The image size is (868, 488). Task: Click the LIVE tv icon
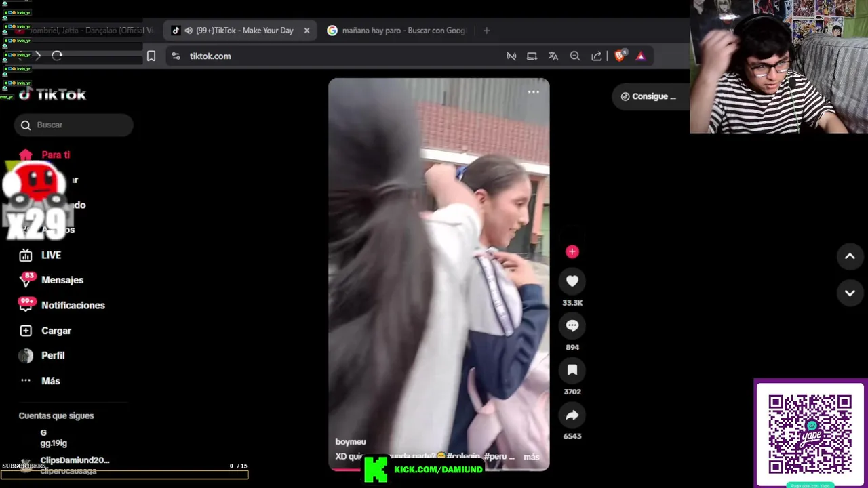[26, 255]
